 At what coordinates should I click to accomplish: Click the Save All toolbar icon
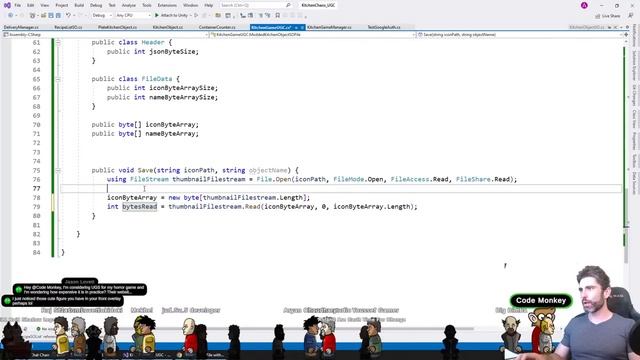pyautogui.click(x=58, y=16)
